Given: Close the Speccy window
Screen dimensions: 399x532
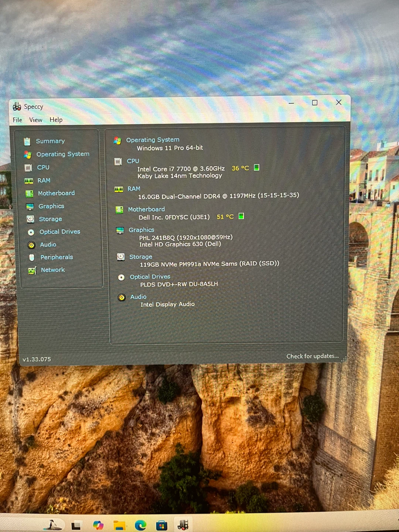Looking at the screenshot, I should 339,102.
